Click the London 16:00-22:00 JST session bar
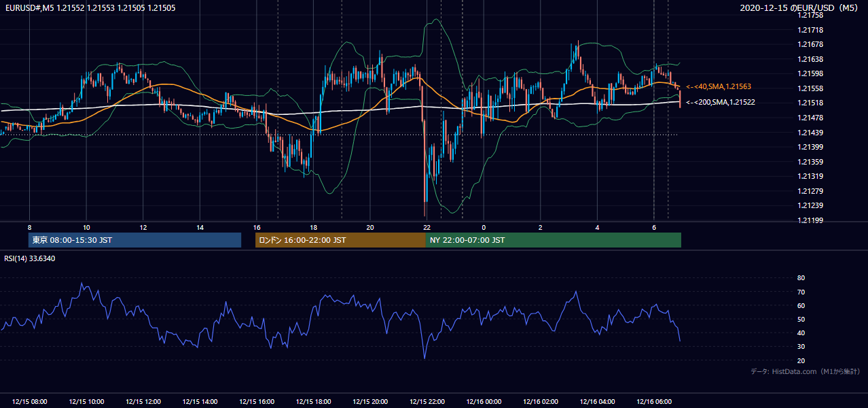The image size is (868, 408). (340, 240)
